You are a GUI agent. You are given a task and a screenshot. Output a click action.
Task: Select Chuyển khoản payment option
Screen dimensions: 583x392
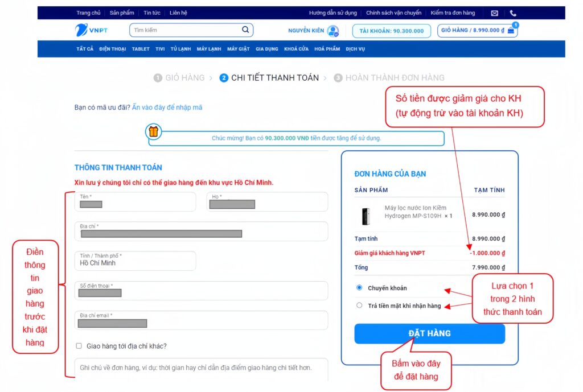(x=359, y=288)
